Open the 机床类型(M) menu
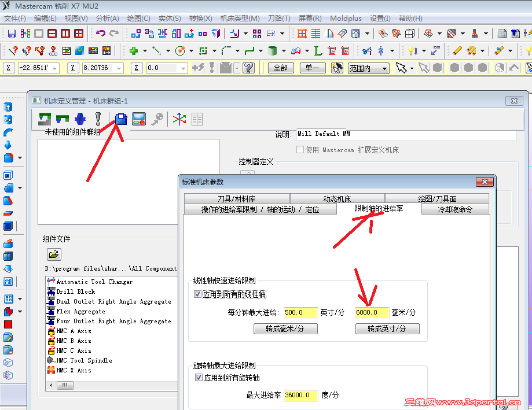532x410 pixels. (x=240, y=19)
